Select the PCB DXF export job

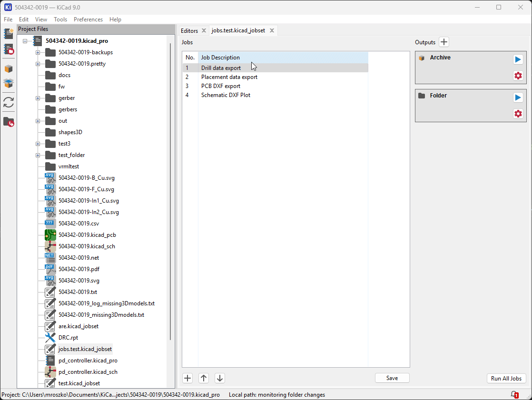tap(275, 86)
